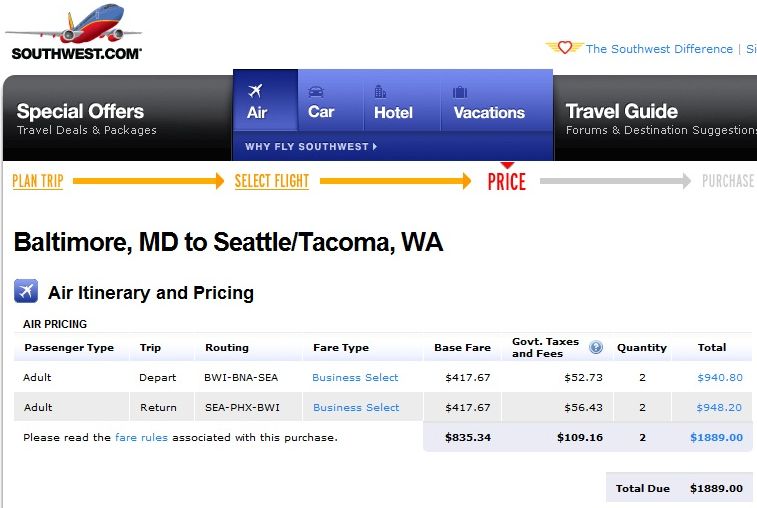Open the fare rules link
The width and height of the screenshot is (757, 508).
pos(141,437)
